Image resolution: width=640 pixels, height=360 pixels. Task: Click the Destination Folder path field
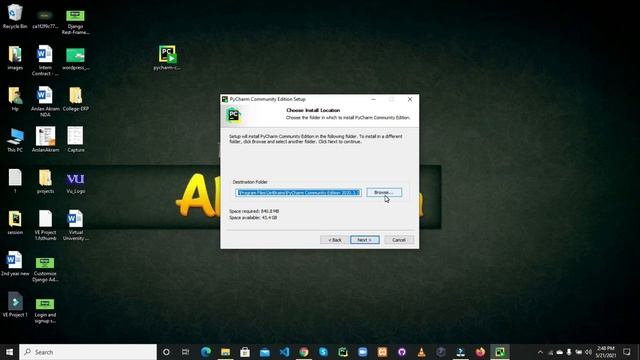pos(298,193)
